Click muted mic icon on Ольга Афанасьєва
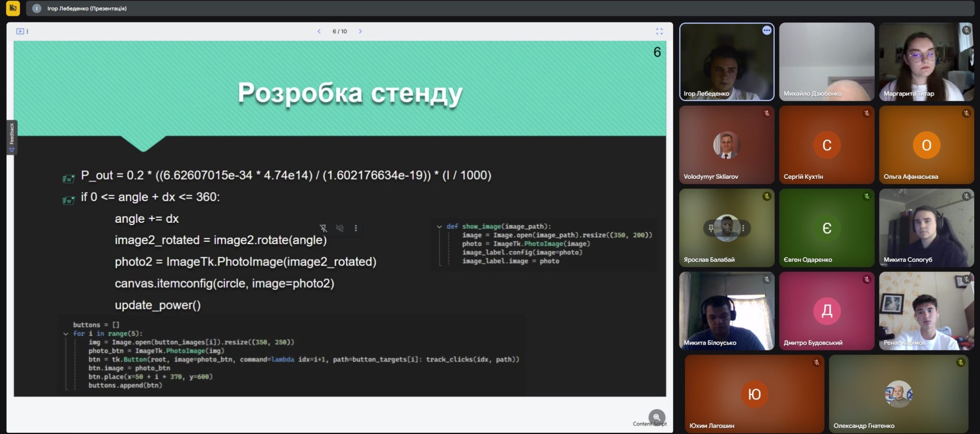980x434 pixels. [x=966, y=113]
